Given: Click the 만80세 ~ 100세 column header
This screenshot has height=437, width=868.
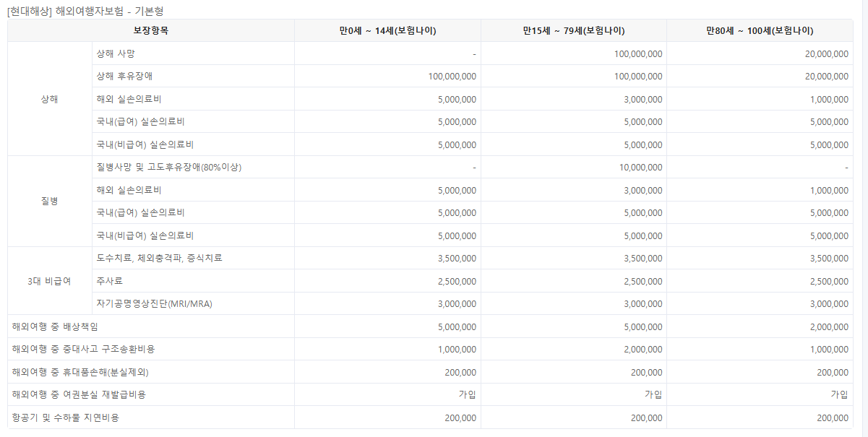Looking at the screenshot, I should tap(759, 30).
